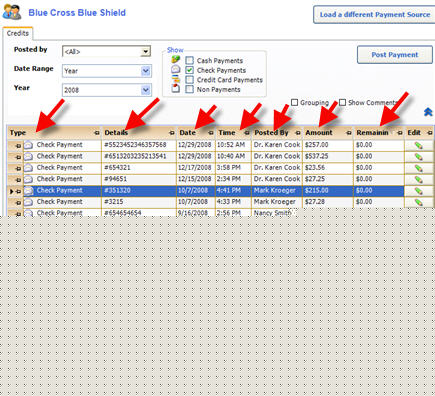Viewport: 435px width, 396px height.
Task: Uncheck the Check Payments checkbox
Action: (189, 70)
